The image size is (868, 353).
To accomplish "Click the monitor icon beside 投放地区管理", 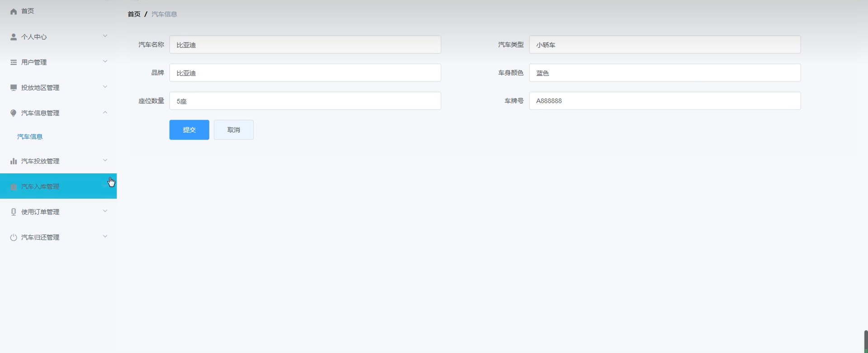I will pos(14,87).
